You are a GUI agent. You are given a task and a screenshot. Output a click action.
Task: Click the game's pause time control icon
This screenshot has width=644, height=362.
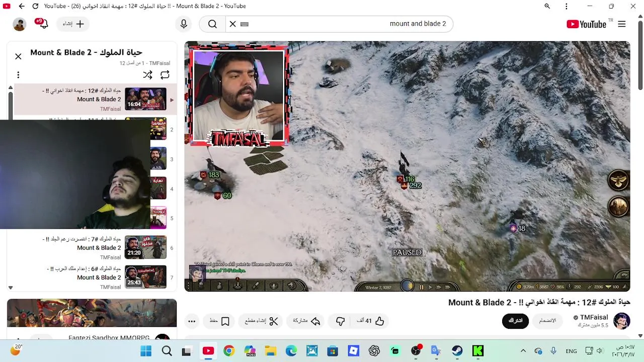point(422,287)
